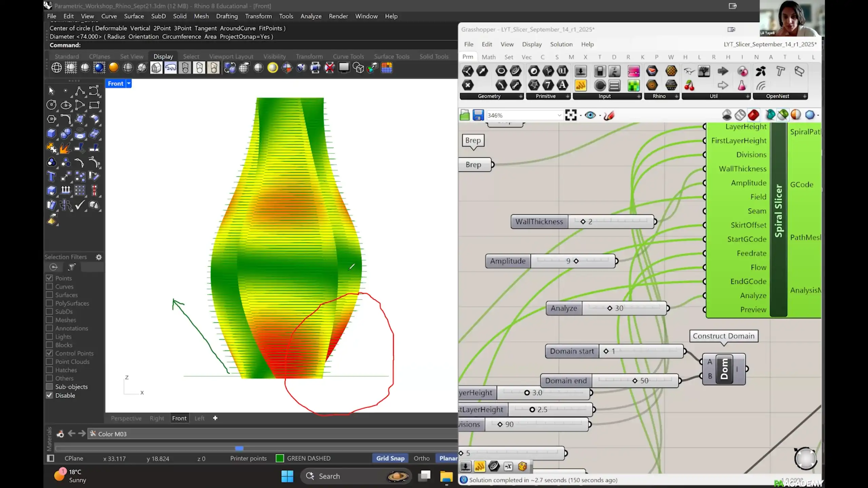Click the red sketch pen icon

[x=609, y=115]
